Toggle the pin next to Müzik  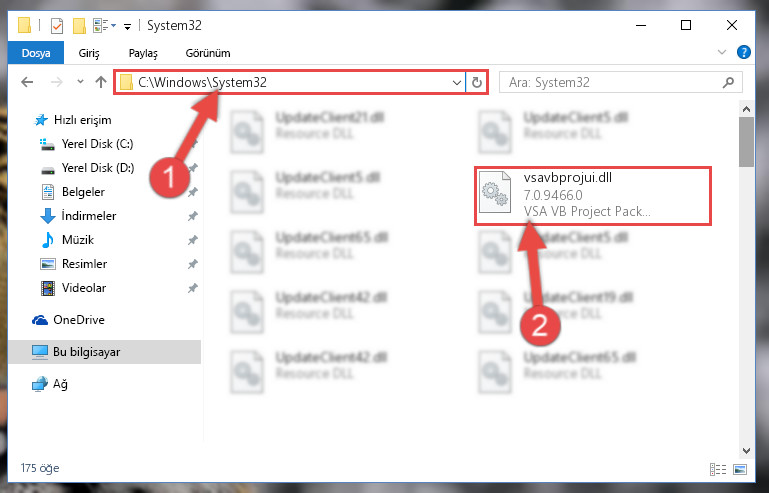coord(193,240)
